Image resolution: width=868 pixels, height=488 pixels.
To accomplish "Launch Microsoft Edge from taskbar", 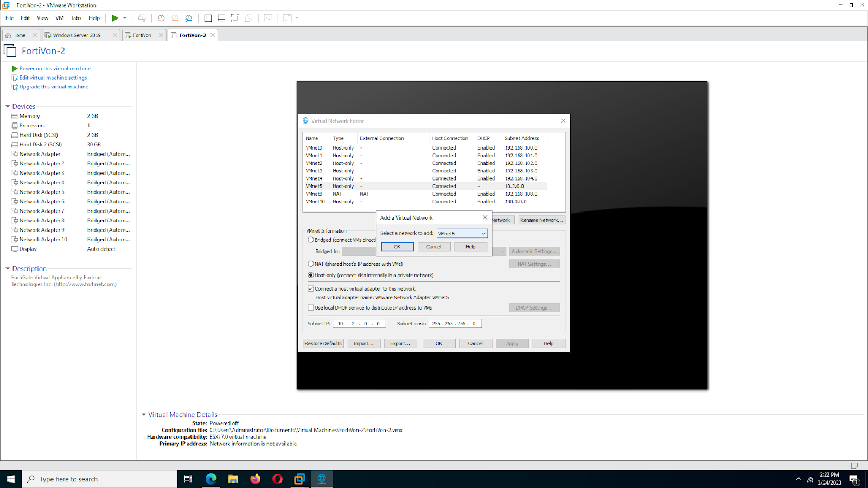I will (x=211, y=479).
